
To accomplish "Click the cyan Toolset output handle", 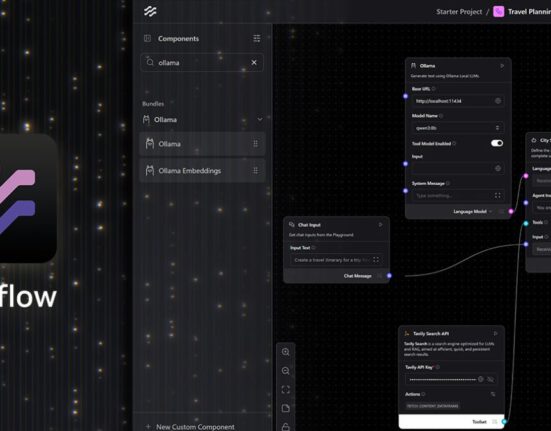I will coord(504,422).
